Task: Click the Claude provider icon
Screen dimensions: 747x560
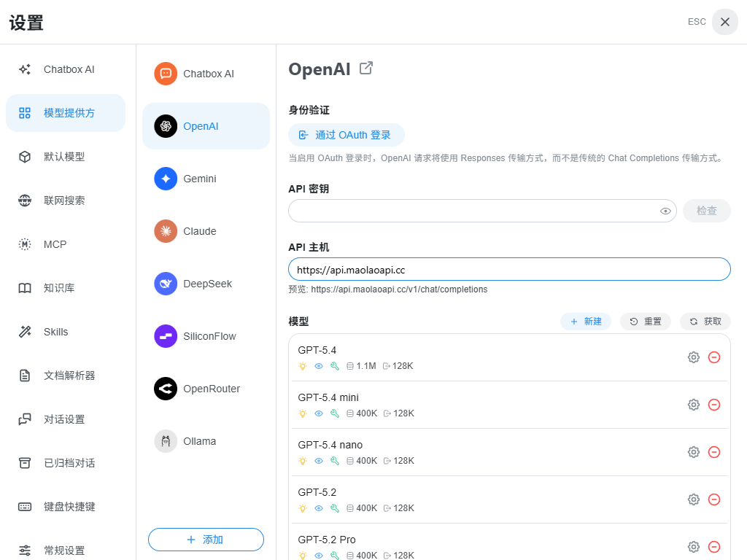Action: [x=166, y=231]
